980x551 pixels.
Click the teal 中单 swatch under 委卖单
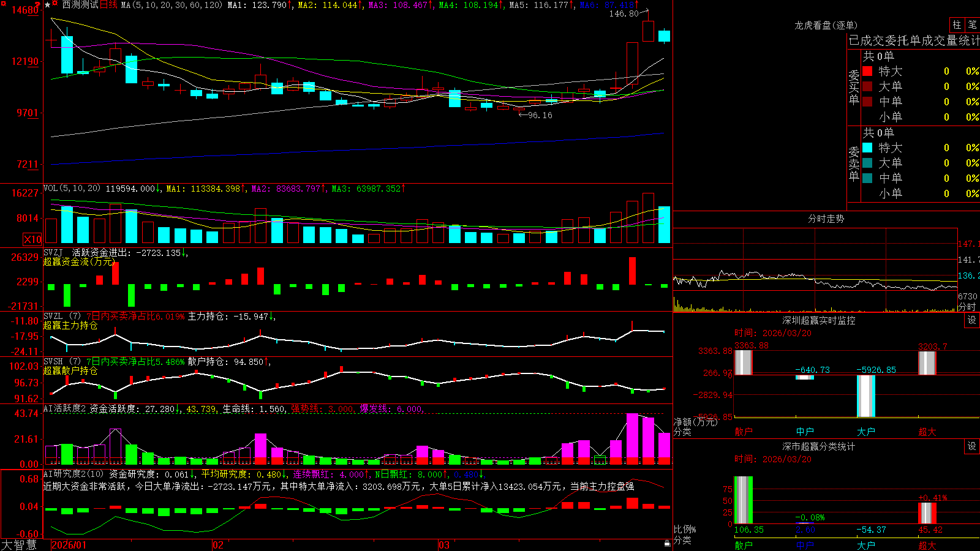867,178
